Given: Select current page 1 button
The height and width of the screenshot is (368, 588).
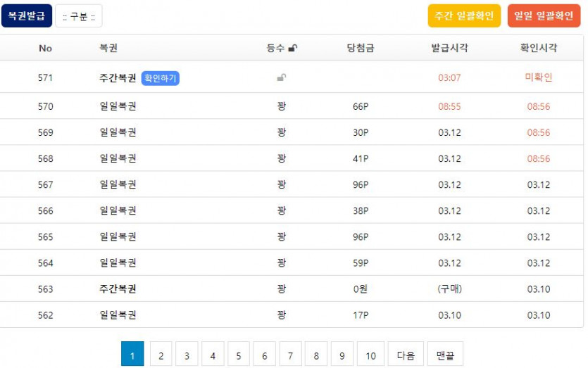Looking at the screenshot, I should pos(132,354).
